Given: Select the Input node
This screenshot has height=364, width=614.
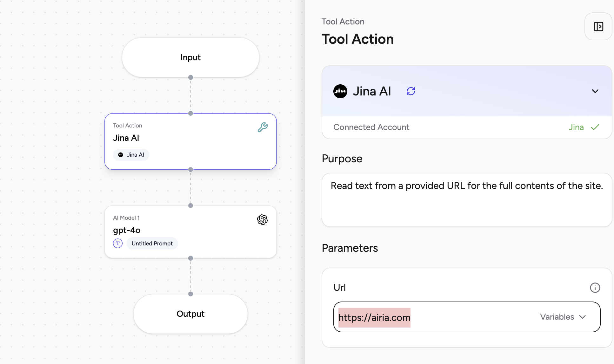Looking at the screenshot, I should (190, 57).
